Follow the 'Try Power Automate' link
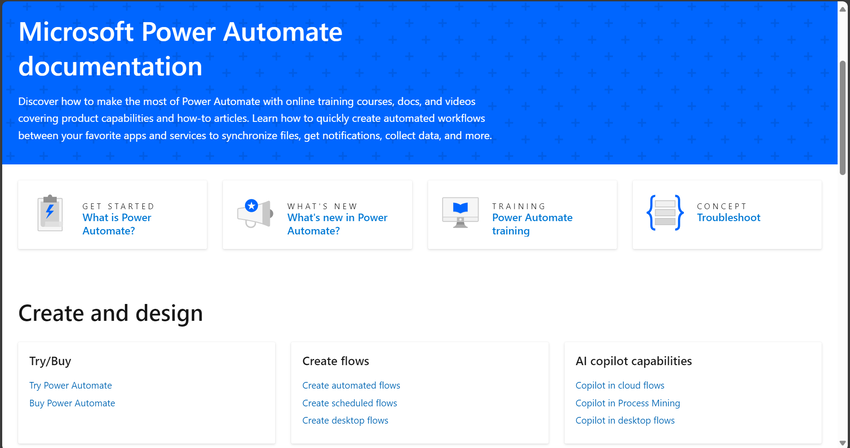Screen dimensions: 850x448 [x=70, y=386]
